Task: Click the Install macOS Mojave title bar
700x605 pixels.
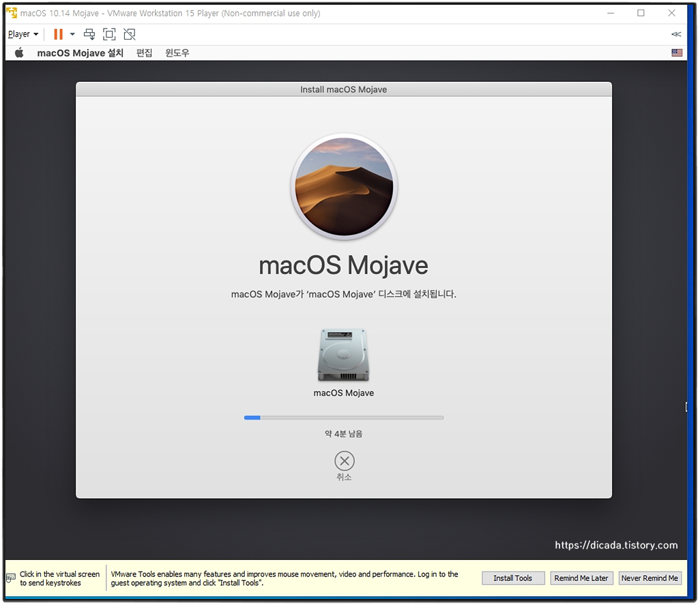Action: [344, 89]
